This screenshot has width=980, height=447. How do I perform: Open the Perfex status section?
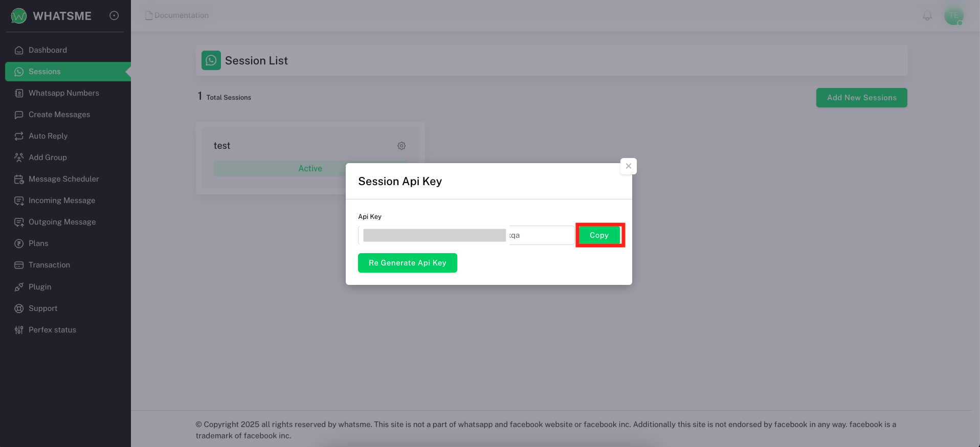[x=53, y=330]
